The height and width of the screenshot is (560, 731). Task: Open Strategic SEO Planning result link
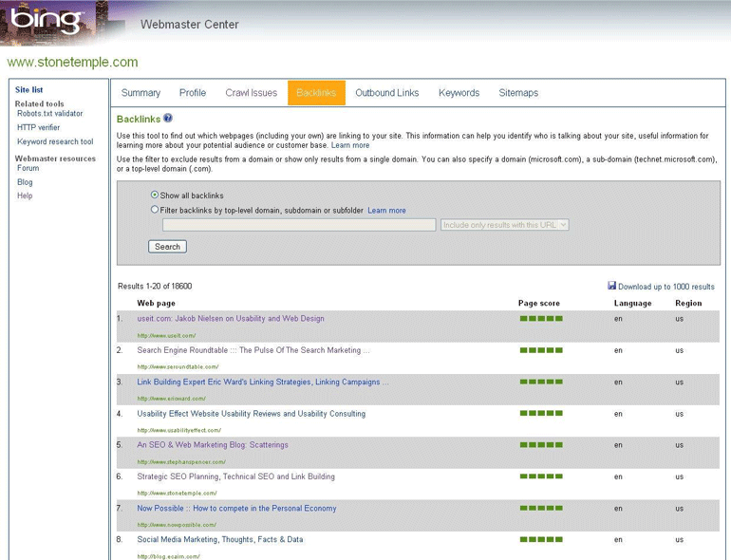pos(235,476)
